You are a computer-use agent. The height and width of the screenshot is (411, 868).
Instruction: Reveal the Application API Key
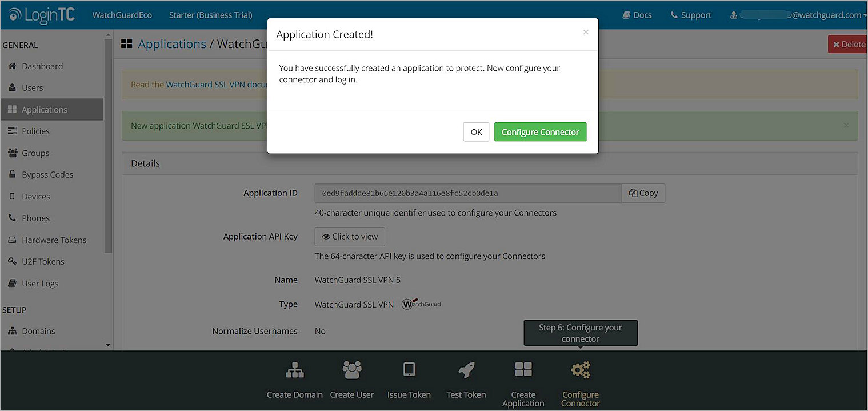(349, 236)
